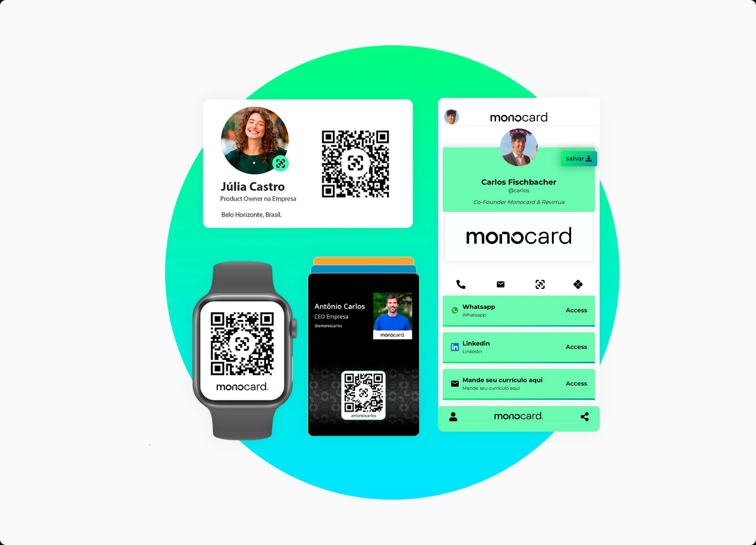
Task: Click the @antoniocarlos username link
Action: [335, 326]
